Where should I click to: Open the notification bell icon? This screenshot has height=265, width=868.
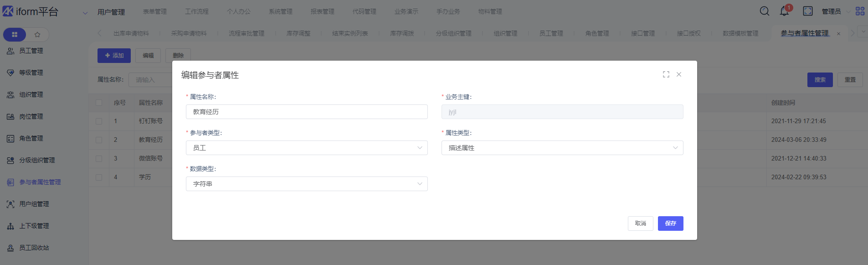tap(784, 11)
